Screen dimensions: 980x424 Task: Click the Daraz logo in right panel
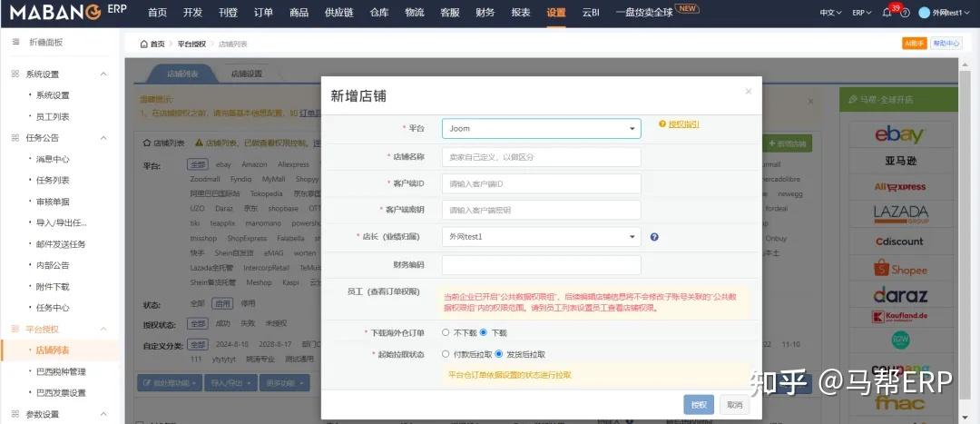[x=900, y=294]
